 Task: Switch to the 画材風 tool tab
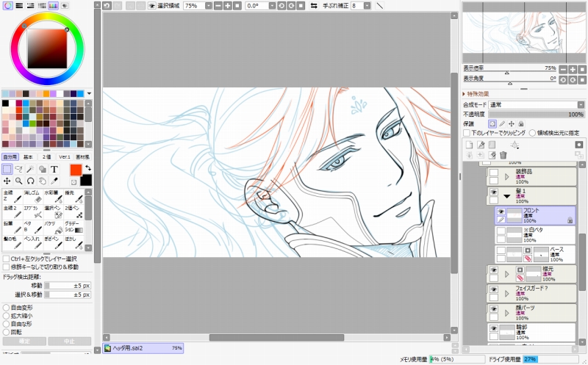point(82,157)
